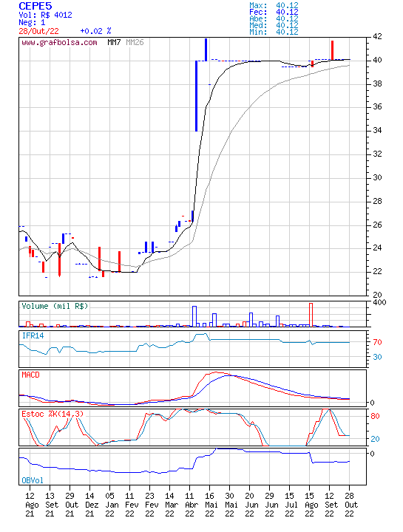Screen dimensions: 403x532
Task: Select the 12 Ago 21 date marker
Action: coord(30,505)
